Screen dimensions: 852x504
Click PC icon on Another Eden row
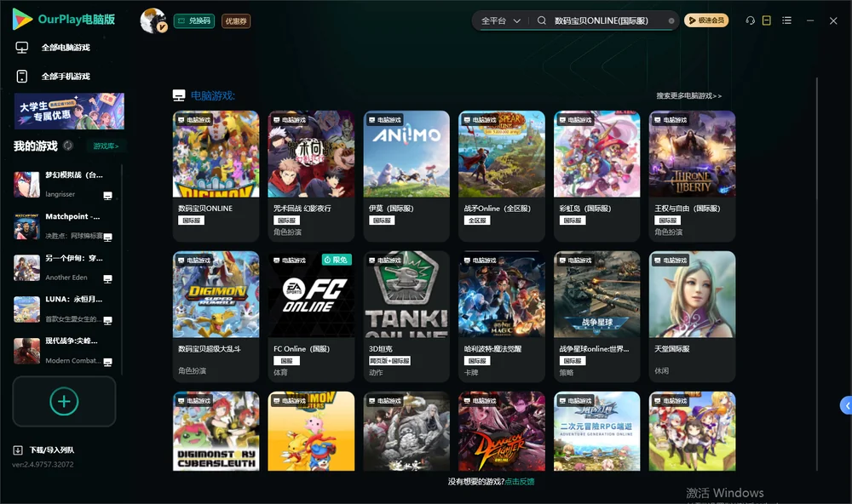[x=107, y=278]
